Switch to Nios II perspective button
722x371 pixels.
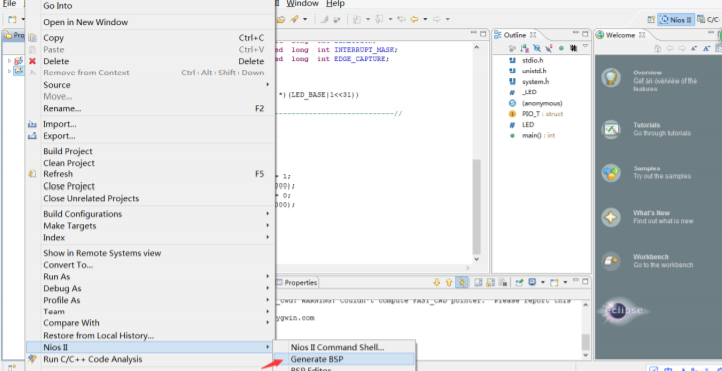676,19
